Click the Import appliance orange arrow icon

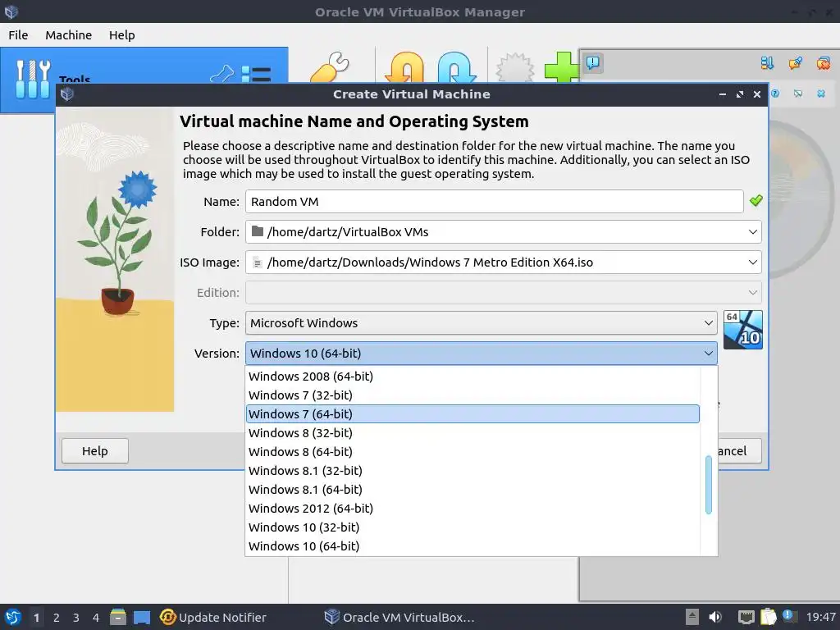(x=404, y=67)
